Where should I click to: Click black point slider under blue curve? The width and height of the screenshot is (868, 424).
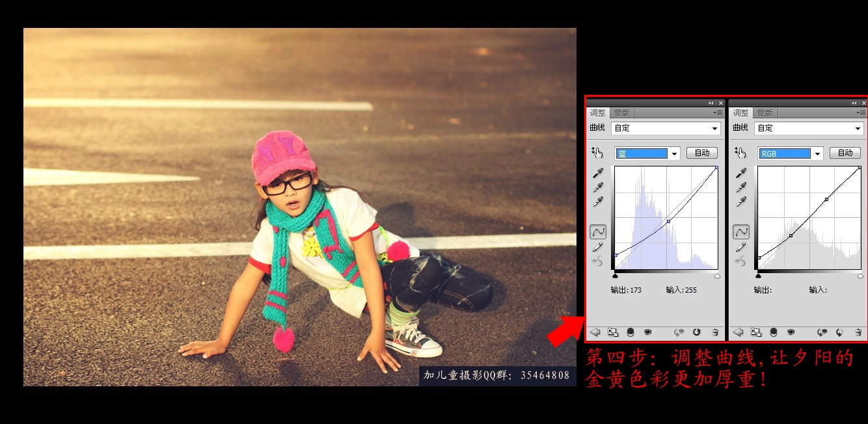[616, 276]
